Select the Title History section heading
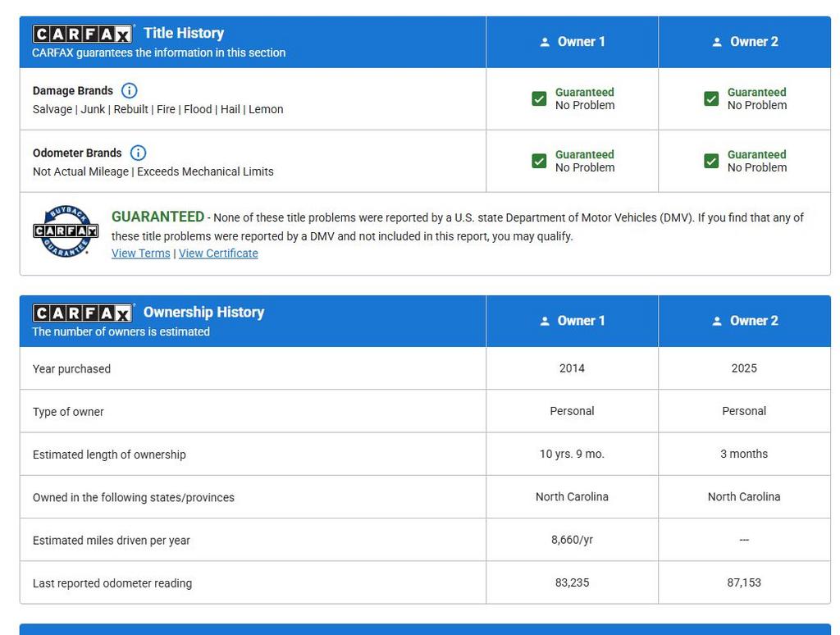The image size is (840, 635). coord(184,34)
